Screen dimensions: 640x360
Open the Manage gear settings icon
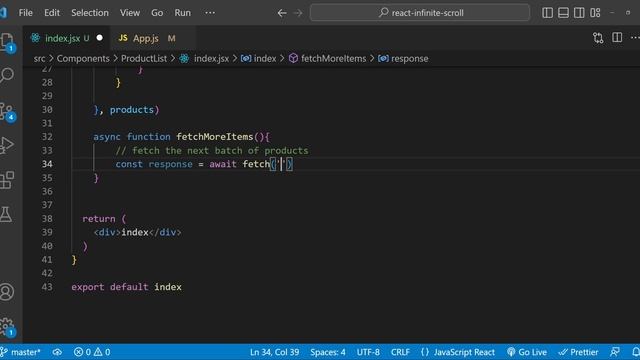(7, 327)
